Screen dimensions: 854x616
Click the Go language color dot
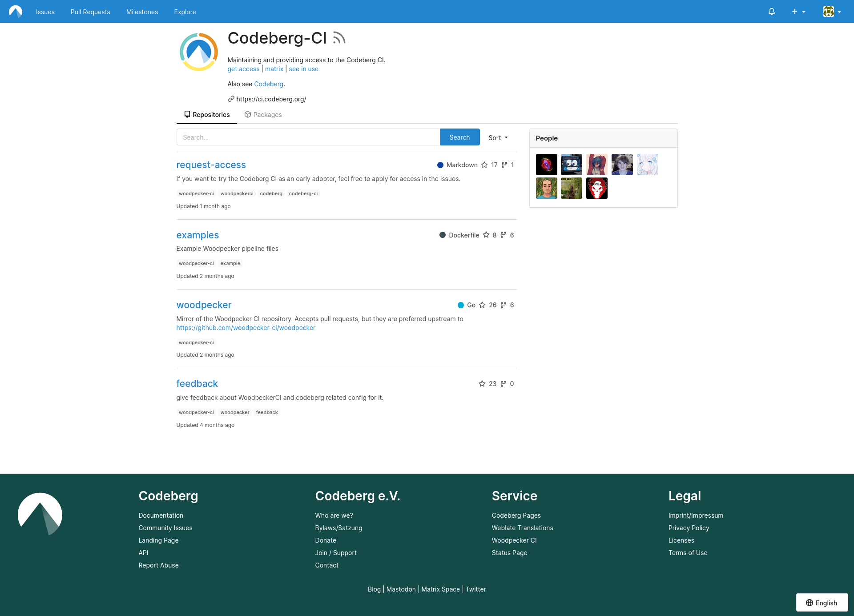pos(461,305)
